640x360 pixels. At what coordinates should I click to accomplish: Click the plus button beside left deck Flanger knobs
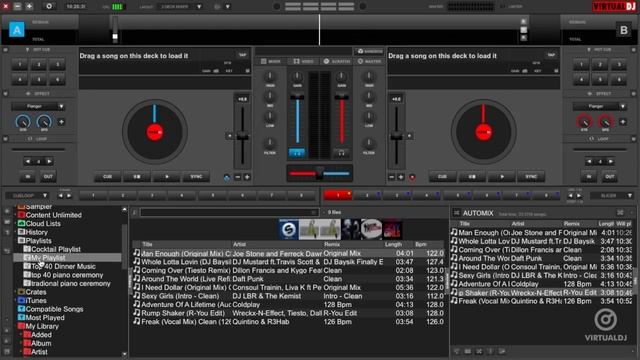(61, 122)
